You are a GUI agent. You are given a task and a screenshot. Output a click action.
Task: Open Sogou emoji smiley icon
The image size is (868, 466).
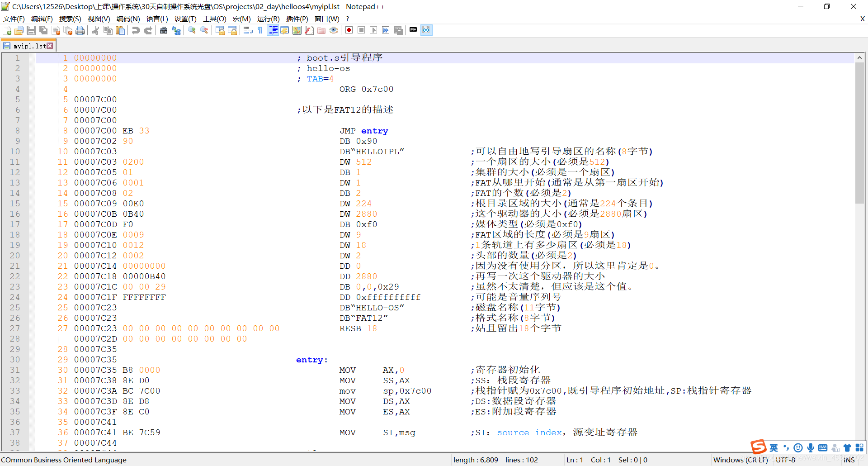pyautogui.click(x=798, y=448)
